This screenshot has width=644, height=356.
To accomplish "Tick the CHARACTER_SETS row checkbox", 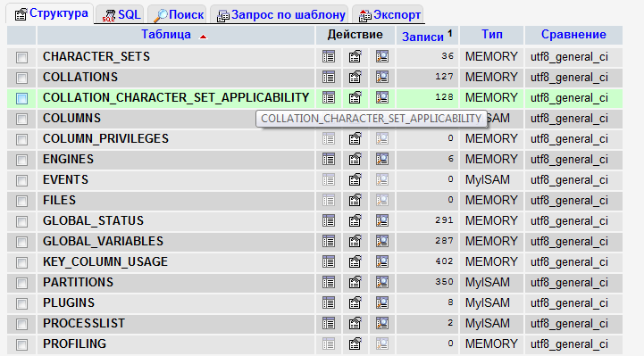I will pos(21,57).
